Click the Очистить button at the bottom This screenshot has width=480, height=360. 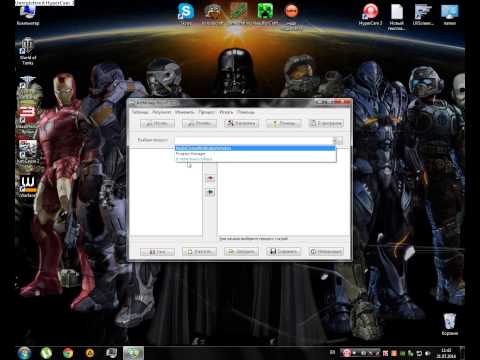pyautogui.click(x=199, y=252)
